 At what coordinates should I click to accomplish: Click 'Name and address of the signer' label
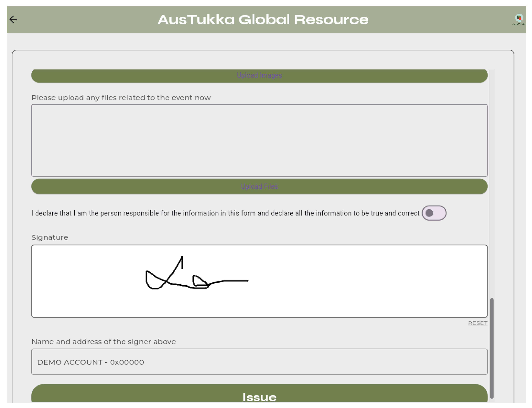point(104,342)
